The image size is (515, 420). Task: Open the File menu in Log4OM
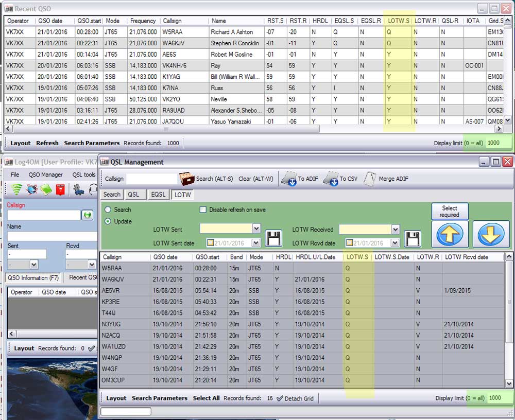tap(15, 174)
